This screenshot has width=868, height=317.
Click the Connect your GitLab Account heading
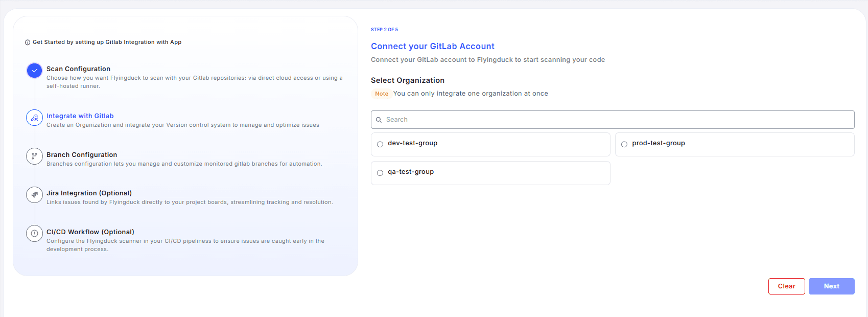[432, 47]
